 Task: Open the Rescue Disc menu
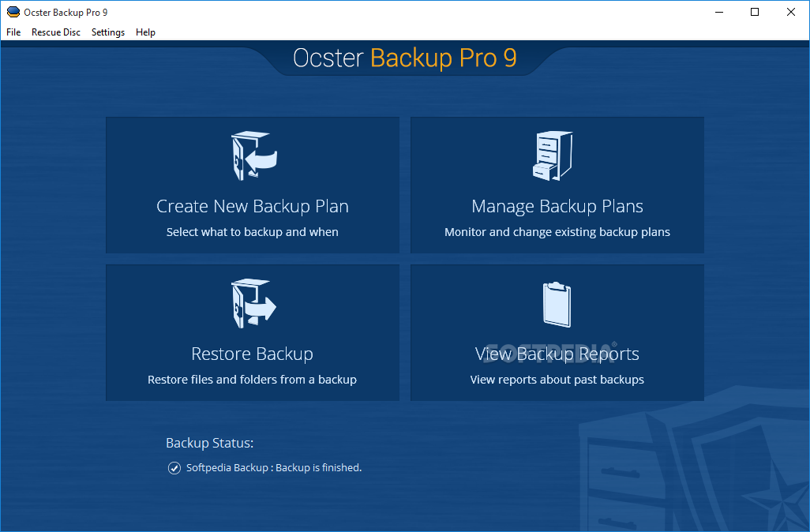[56, 32]
